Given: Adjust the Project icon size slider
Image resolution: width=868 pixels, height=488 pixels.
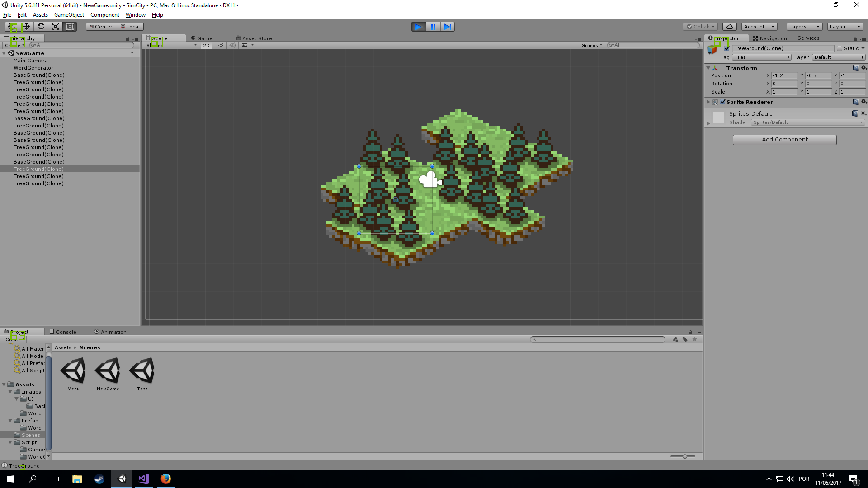Looking at the screenshot, I should [x=685, y=456].
